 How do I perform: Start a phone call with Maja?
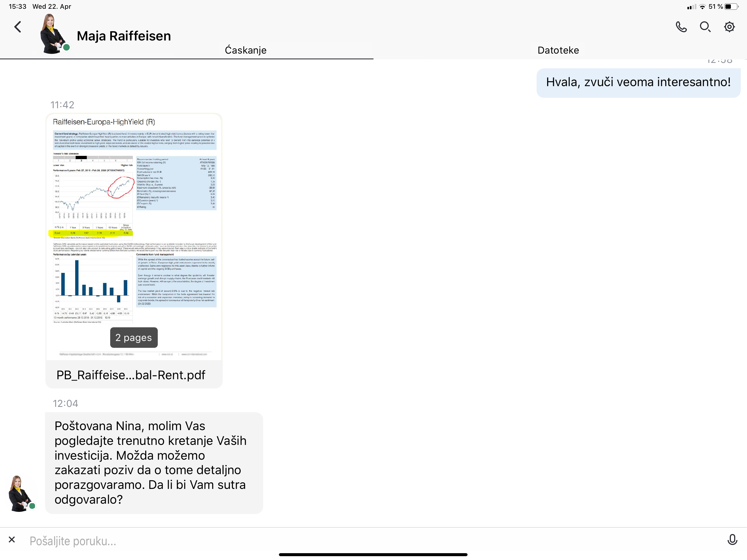click(681, 27)
